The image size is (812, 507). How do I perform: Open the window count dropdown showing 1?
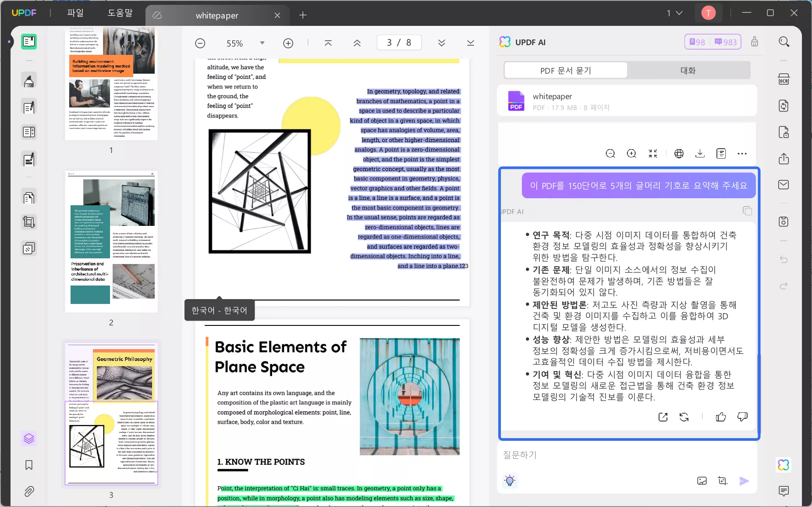675,13
